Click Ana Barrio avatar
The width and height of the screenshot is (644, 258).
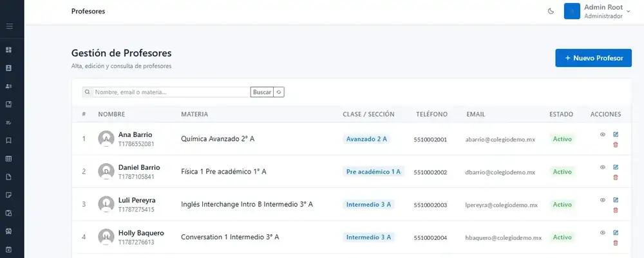tap(106, 138)
